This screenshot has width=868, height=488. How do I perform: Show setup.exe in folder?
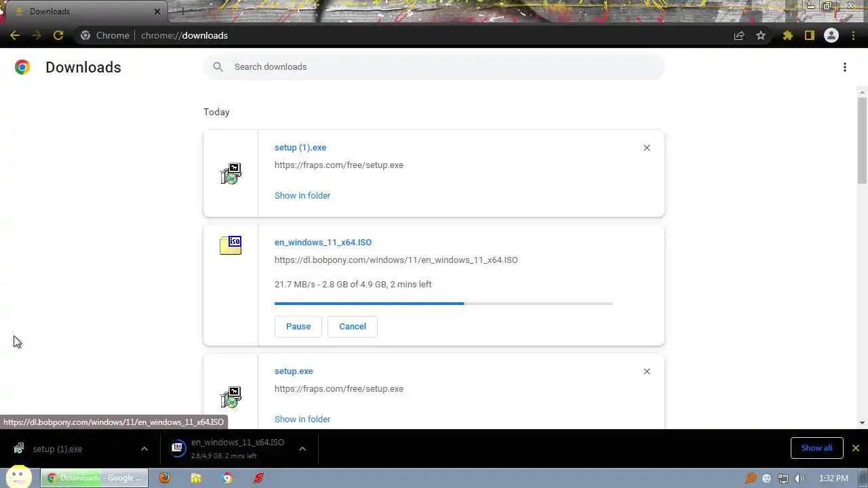302,419
